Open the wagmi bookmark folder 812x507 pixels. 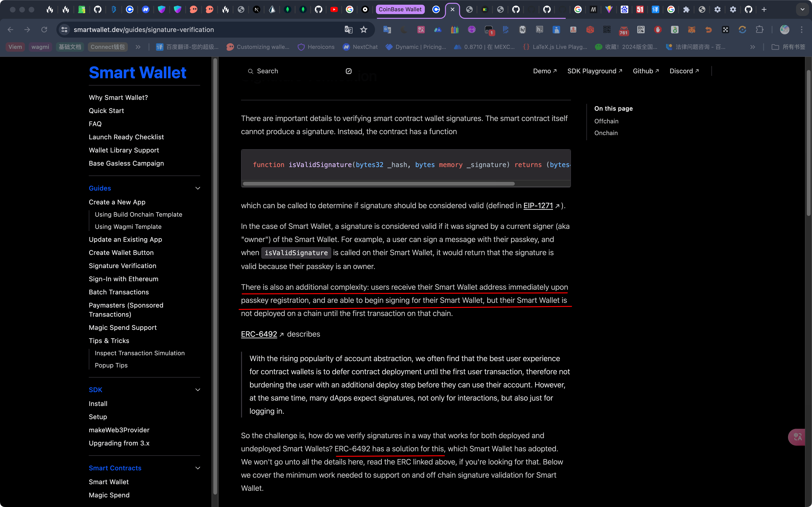(x=40, y=47)
